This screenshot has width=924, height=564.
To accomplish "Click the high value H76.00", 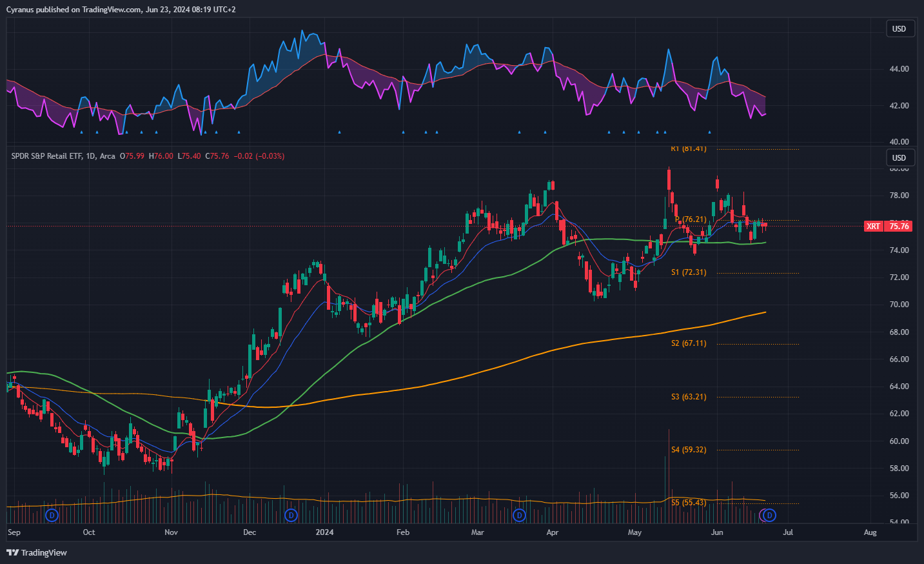I will click(x=161, y=156).
